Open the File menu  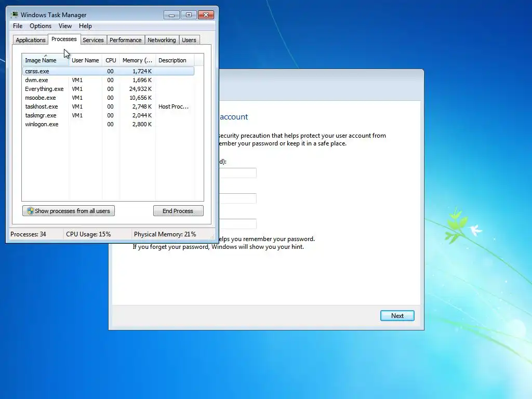[x=18, y=26]
